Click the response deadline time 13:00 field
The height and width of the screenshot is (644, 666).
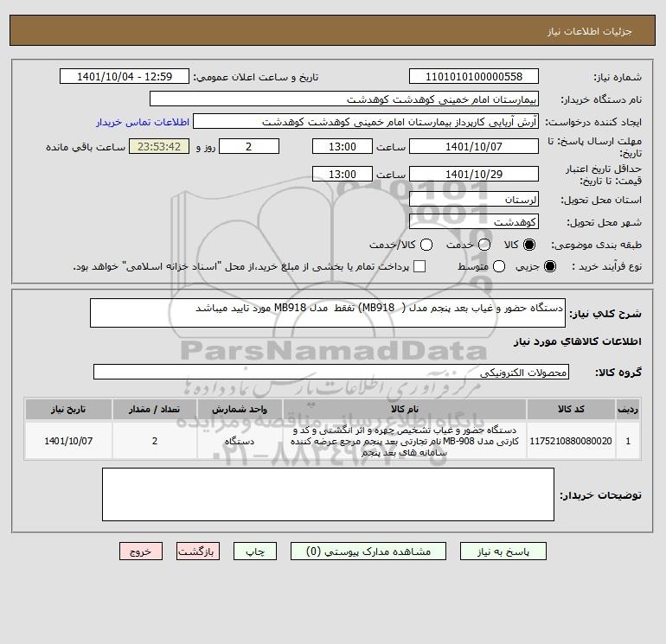(x=343, y=146)
